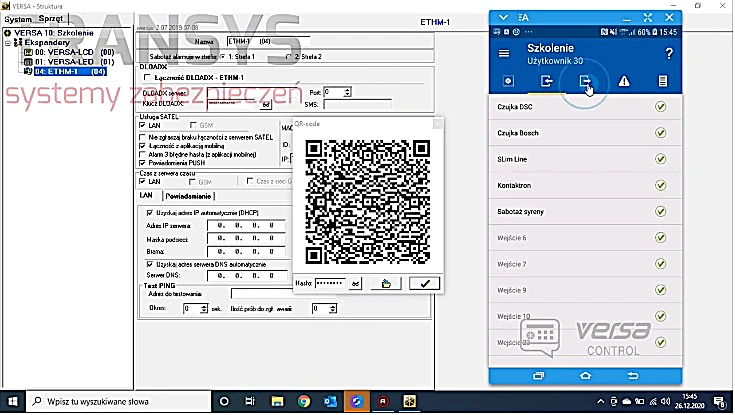Select 00: VERSA-LCD in the tree

75,52
